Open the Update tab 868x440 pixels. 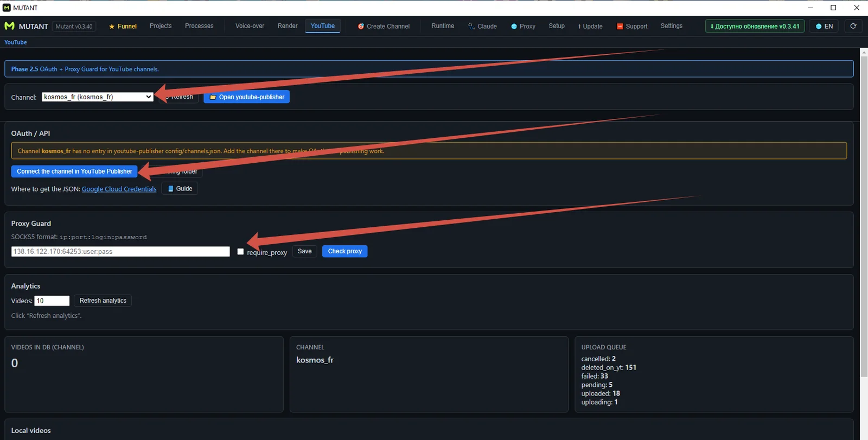(590, 26)
